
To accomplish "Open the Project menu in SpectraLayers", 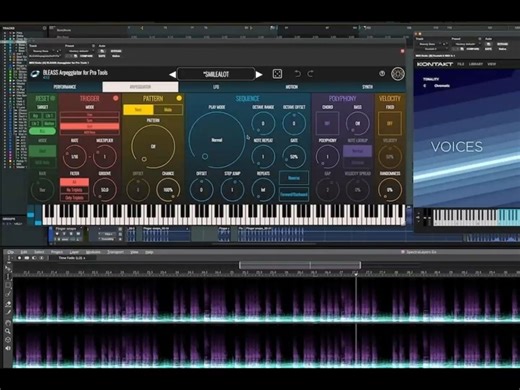I will point(57,252).
